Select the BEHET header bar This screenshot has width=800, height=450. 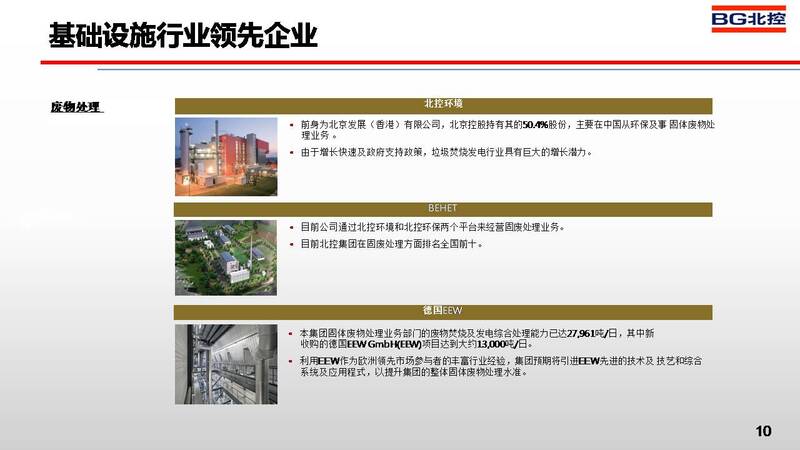tap(443, 208)
